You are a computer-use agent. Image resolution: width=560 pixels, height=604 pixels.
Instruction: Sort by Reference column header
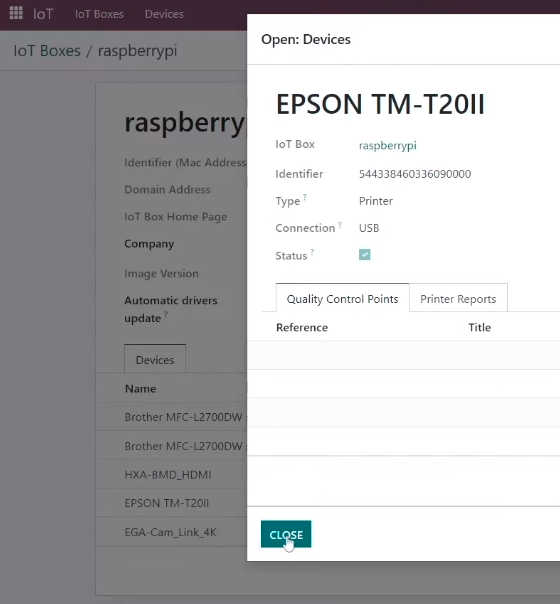pyautogui.click(x=302, y=327)
